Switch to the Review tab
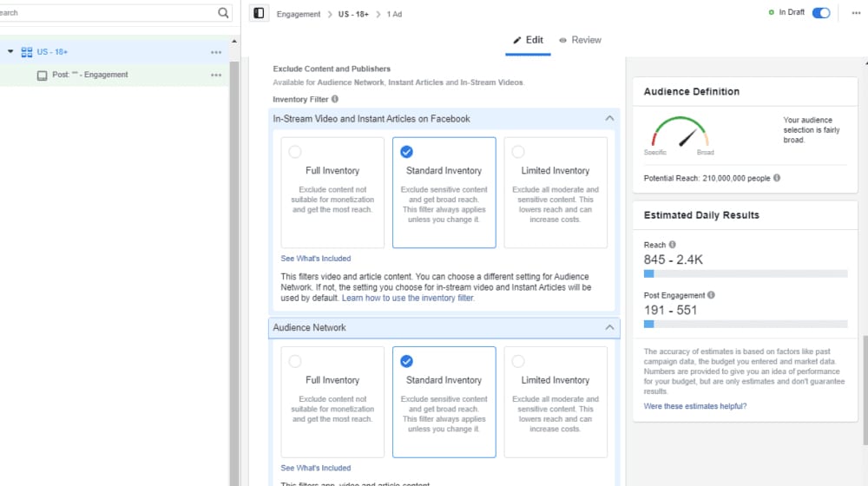 tap(580, 40)
